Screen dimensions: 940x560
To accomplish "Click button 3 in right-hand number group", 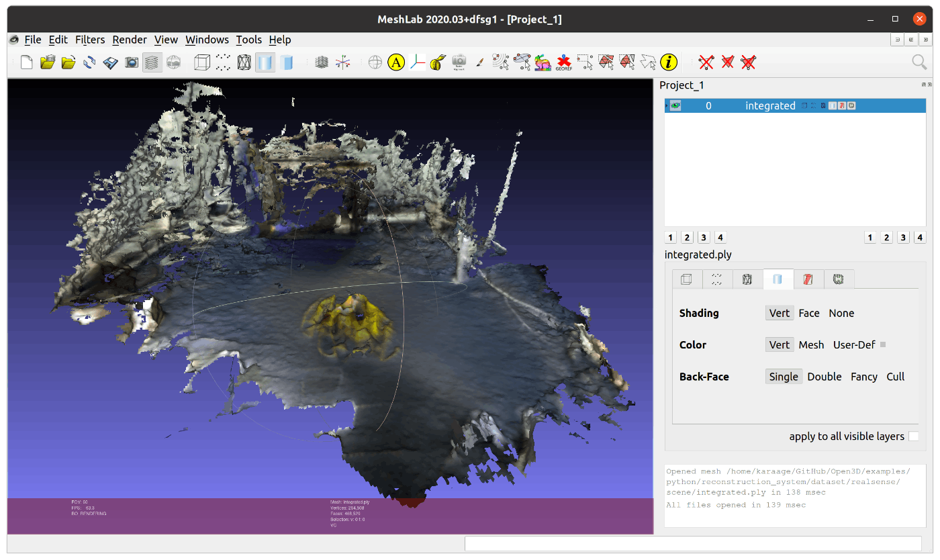I will coord(903,237).
